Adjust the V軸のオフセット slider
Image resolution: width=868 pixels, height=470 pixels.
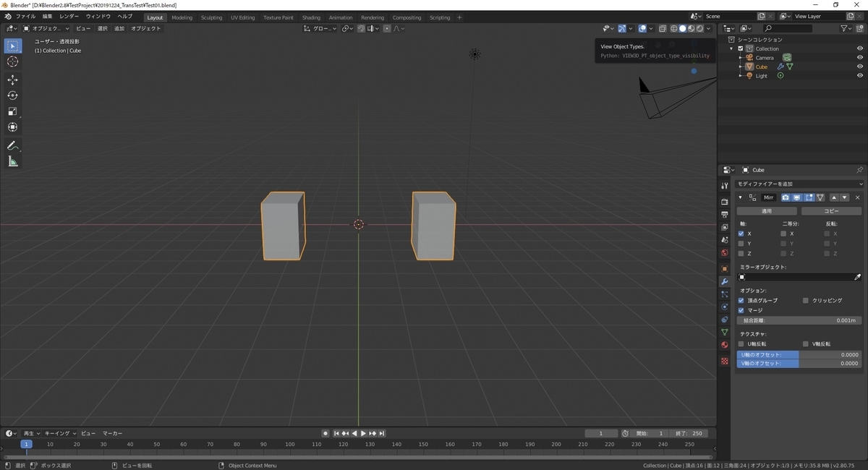pos(799,363)
